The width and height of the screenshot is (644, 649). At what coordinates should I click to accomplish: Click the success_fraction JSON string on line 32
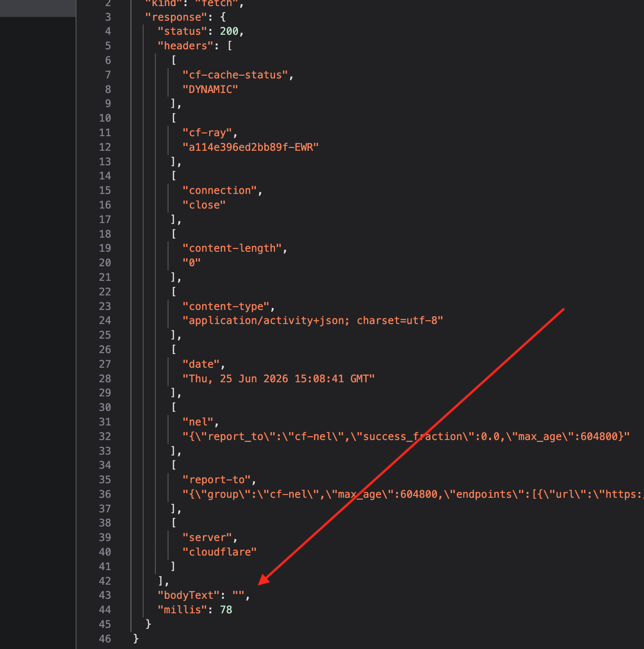tap(406, 436)
